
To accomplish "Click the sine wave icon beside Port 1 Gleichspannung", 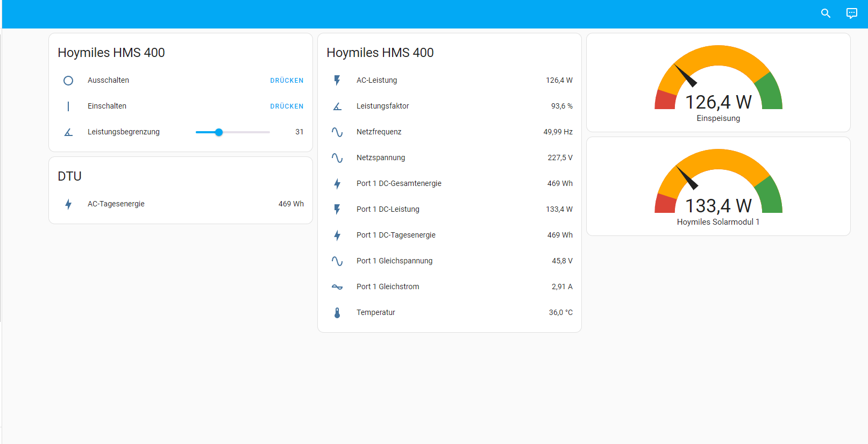I will [x=337, y=261].
